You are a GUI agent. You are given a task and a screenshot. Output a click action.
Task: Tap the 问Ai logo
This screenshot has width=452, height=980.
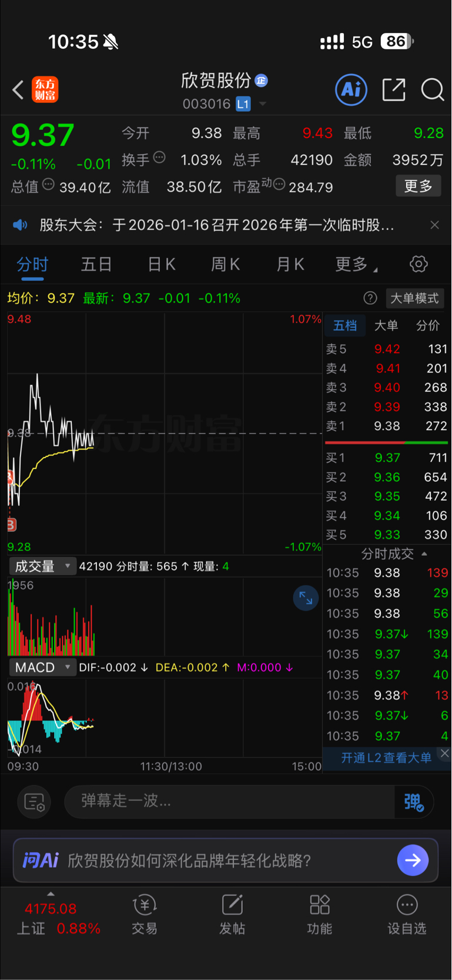(x=41, y=861)
